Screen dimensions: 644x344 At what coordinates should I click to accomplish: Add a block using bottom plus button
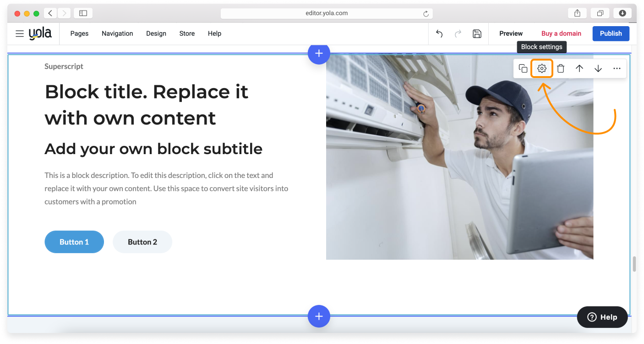pyautogui.click(x=319, y=316)
